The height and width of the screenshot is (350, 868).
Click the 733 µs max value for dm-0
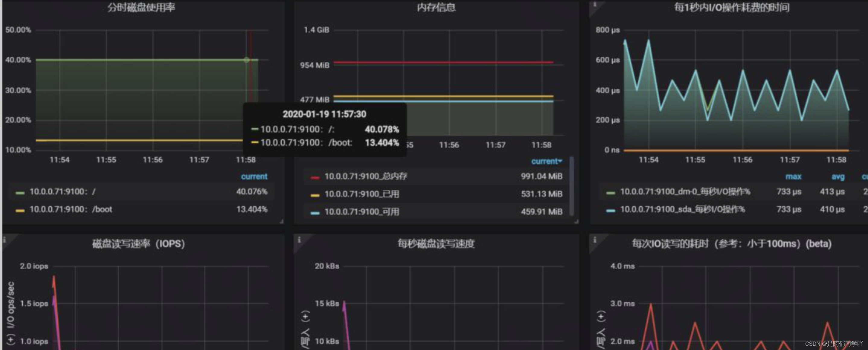(789, 192)
